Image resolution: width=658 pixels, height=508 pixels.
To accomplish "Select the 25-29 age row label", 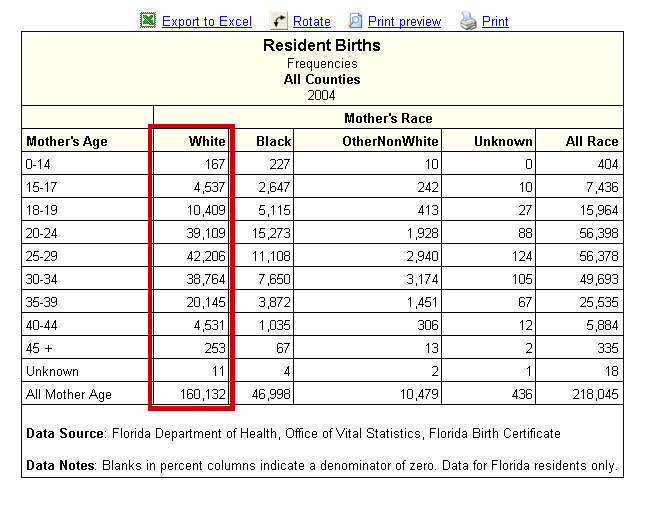I will click(41, 256).
